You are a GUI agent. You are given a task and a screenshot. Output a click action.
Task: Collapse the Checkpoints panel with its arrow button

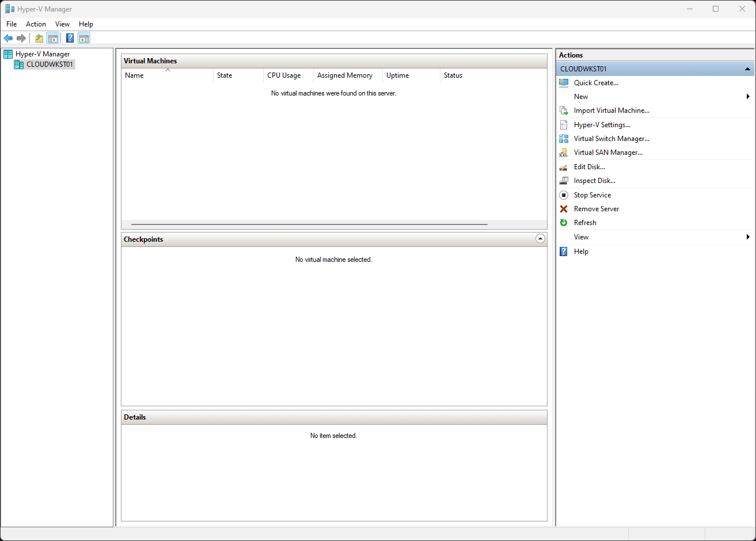pos(540,239)
